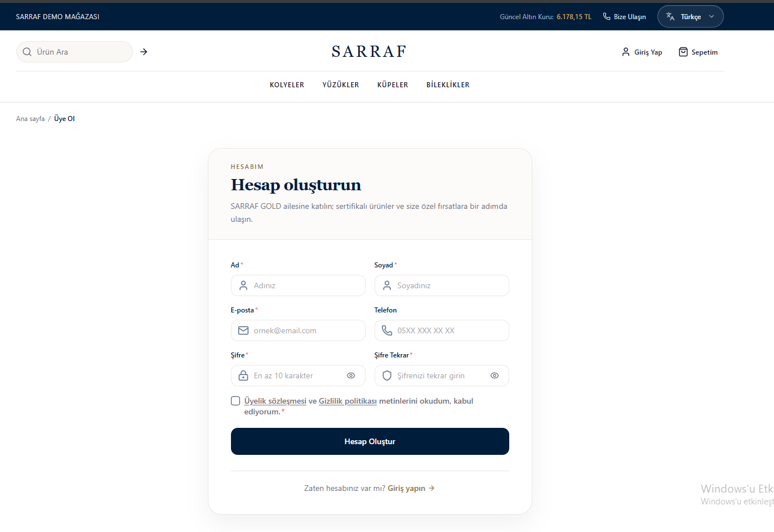Image resolution: width=774 pixels, height=532 pixels.
Task: Click the user icon beside Giriş Yap
Action: click(x=626, y=52)
